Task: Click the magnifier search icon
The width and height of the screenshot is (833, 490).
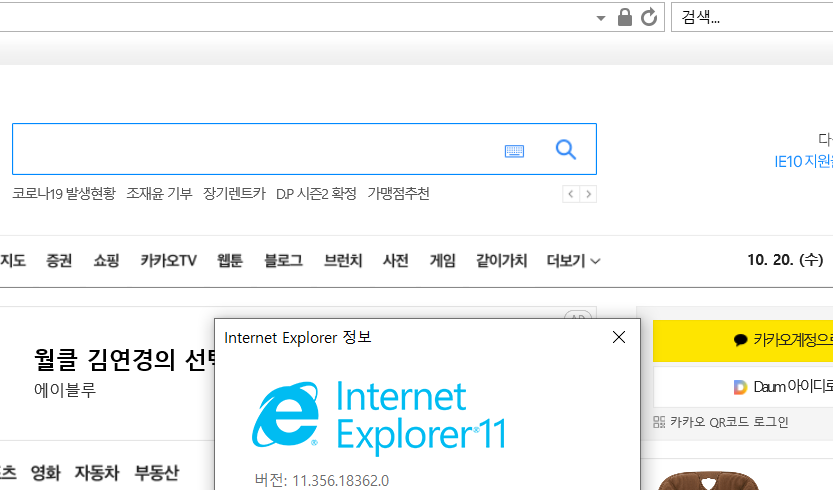Action: point(566,150)
